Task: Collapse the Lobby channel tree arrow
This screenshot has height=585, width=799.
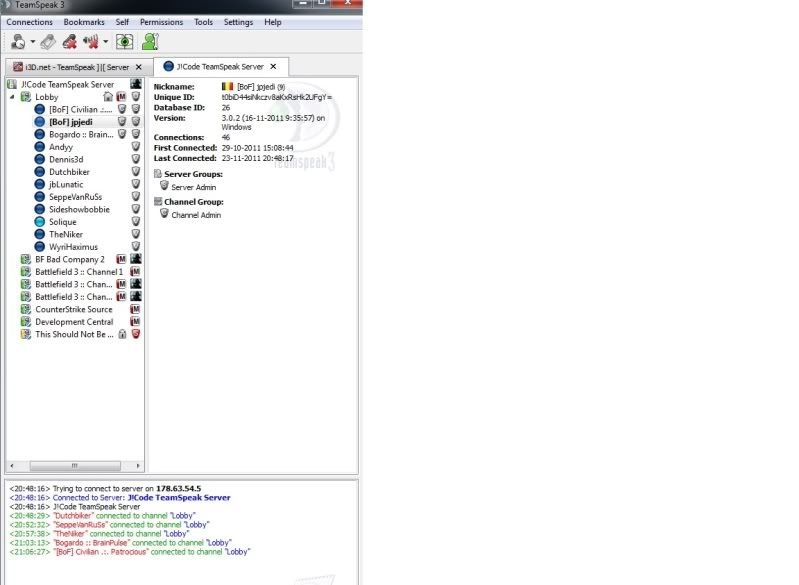Action: click(x=12, y=97)
